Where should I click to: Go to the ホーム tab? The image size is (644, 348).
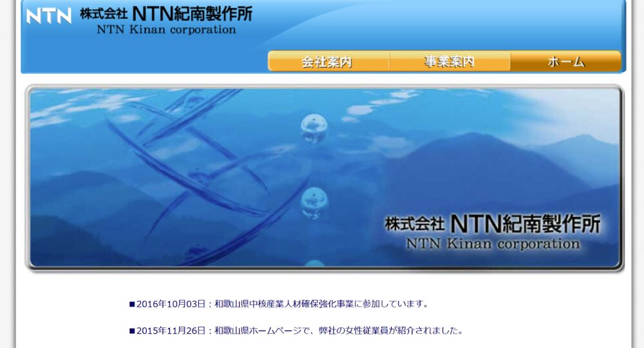coord(565,61)
